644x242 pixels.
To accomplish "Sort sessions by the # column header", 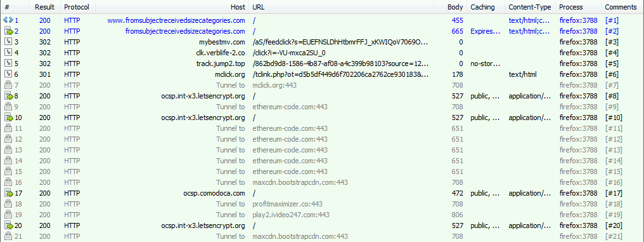I will tap(15, 7).
